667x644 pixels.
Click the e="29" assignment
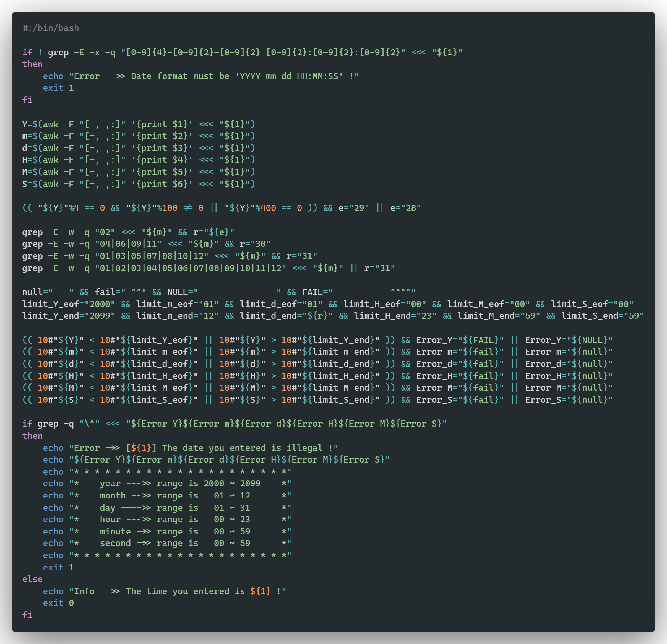[354, 208]
